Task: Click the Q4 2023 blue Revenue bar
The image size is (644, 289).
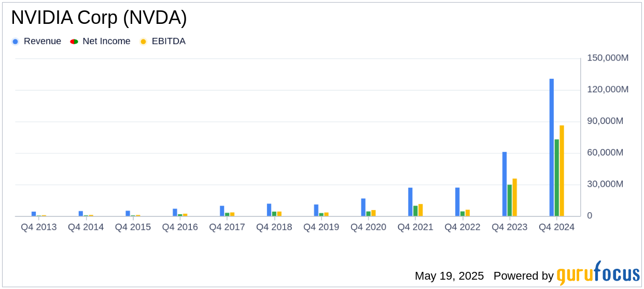Action: [505, 184]
